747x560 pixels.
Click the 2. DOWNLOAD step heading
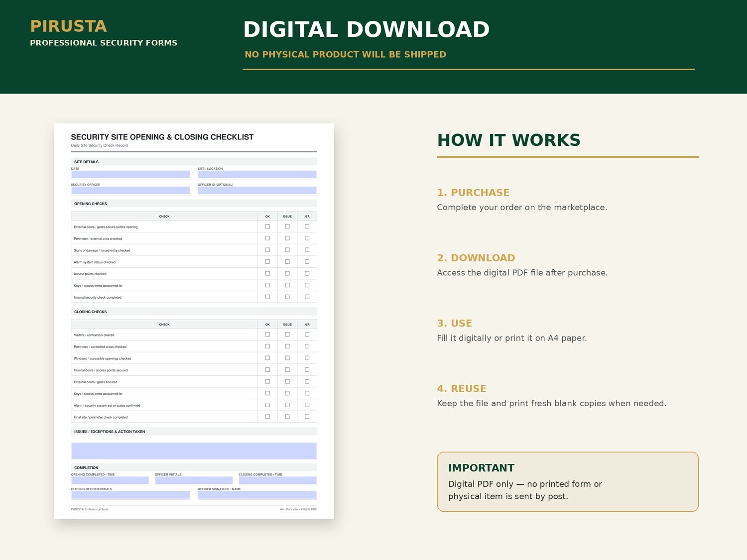[476, 258]
